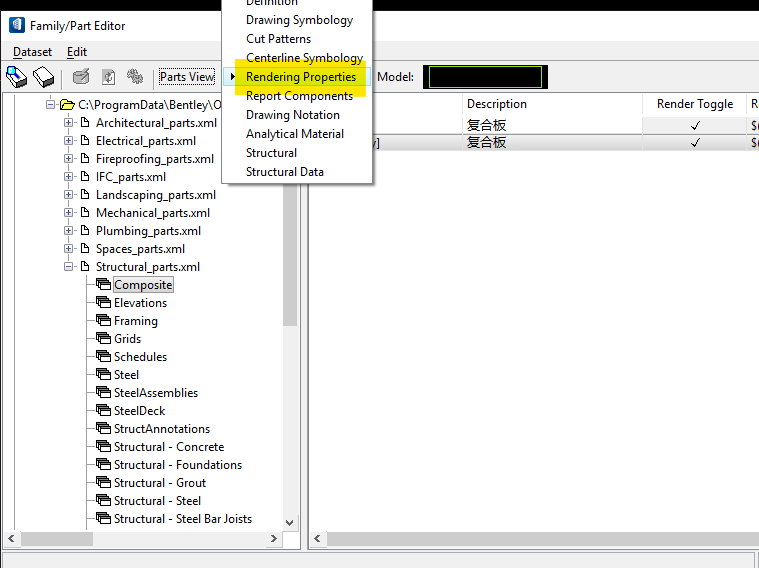Image resolution: width=759 pixels, height=568 pixels.
Task: Click the Structural_parts.xml file icon
Action: 85,266
